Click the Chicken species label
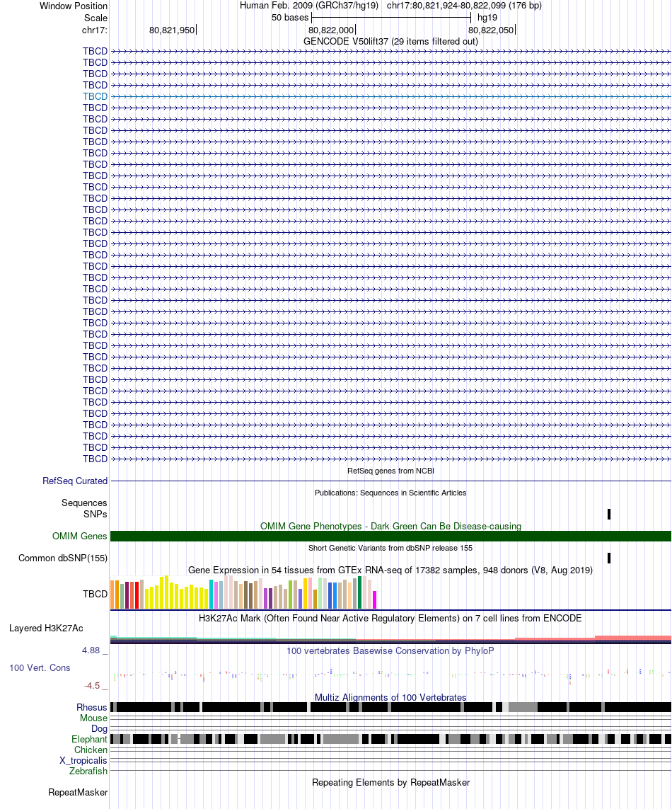Image resolution: width=672 pixels, height=809 pixels. 91,750
